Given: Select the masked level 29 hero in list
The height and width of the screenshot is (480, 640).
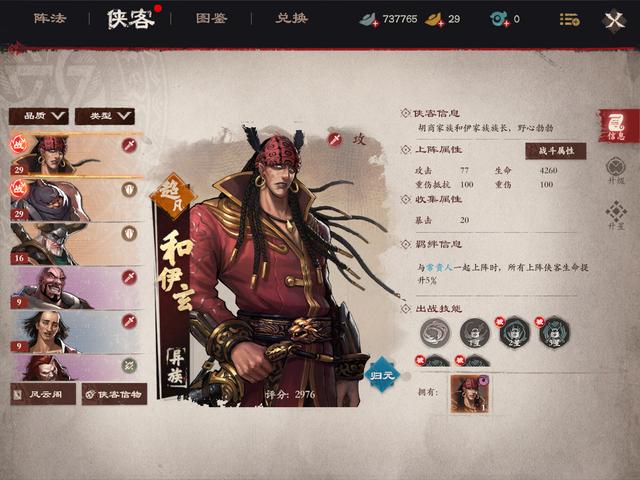Looking at the screenshot, I should click(77, 200).
